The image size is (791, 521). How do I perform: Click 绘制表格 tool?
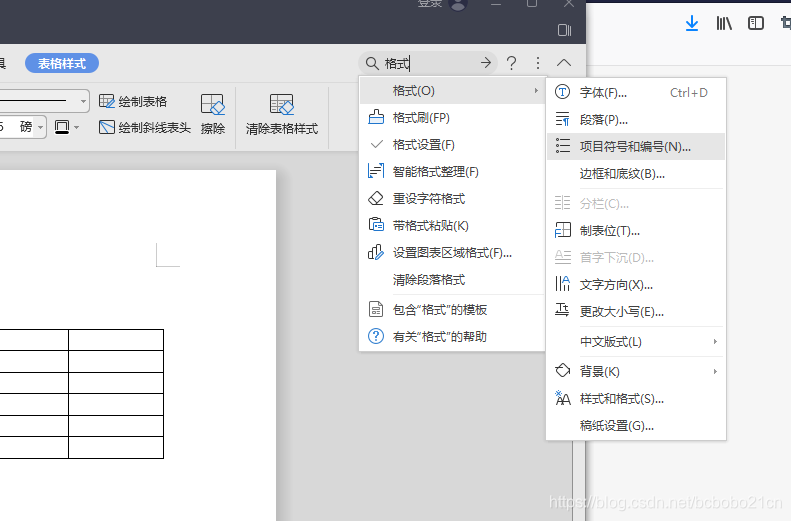(133, 101)
